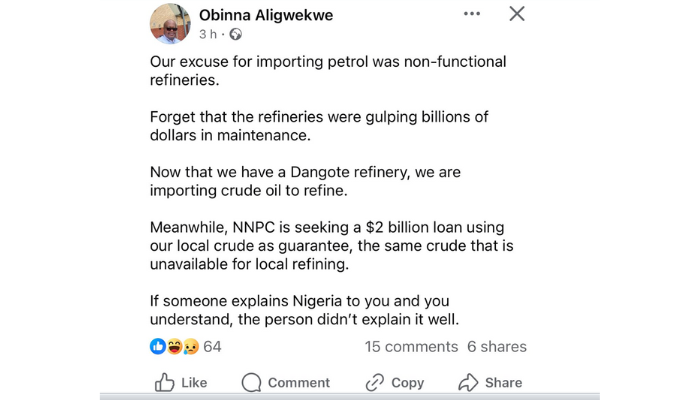
Task: Open the 15 comments link
Action: 411,346
